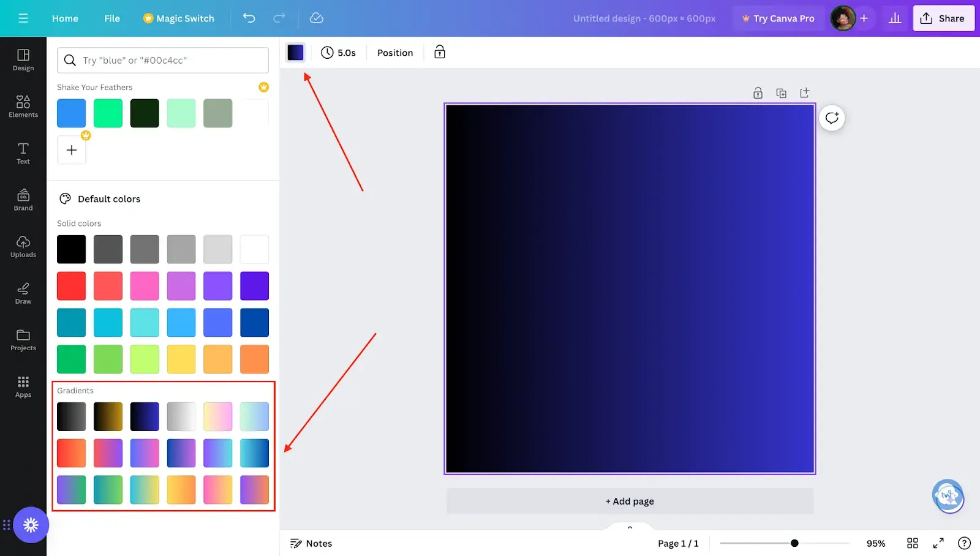
Task: Open the hamburger main menu
Action: tap(23, 18)
